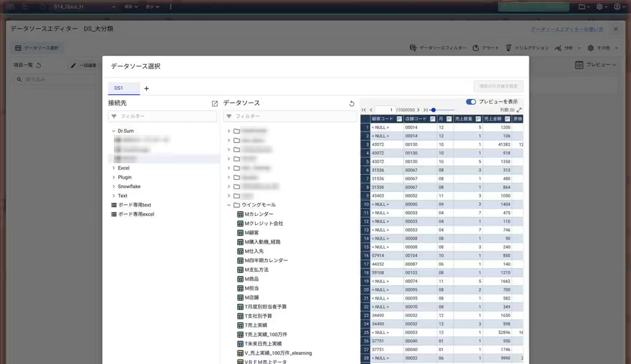631x364 pixels.
Task: Open the 表示 menu in top bar
Action: [152, 7]
